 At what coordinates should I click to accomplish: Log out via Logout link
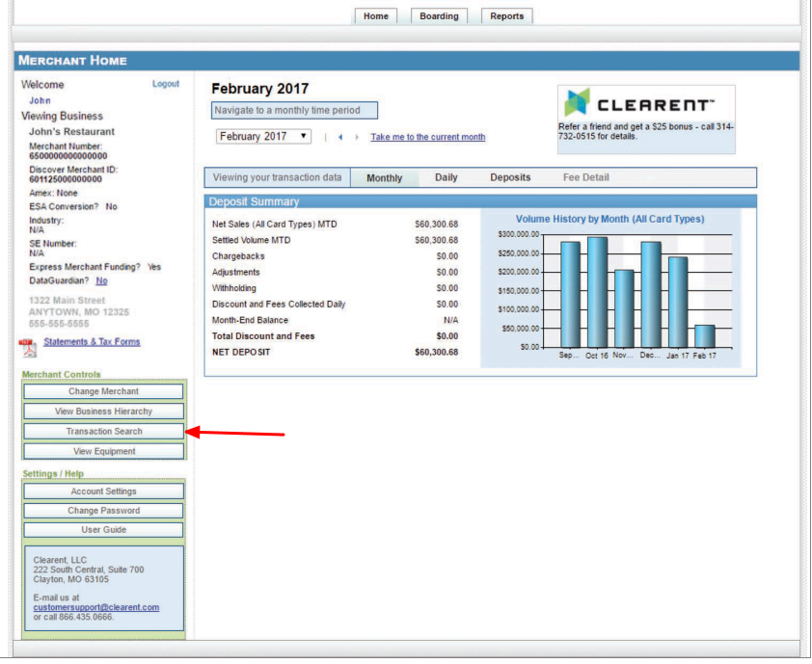point(165,84)
